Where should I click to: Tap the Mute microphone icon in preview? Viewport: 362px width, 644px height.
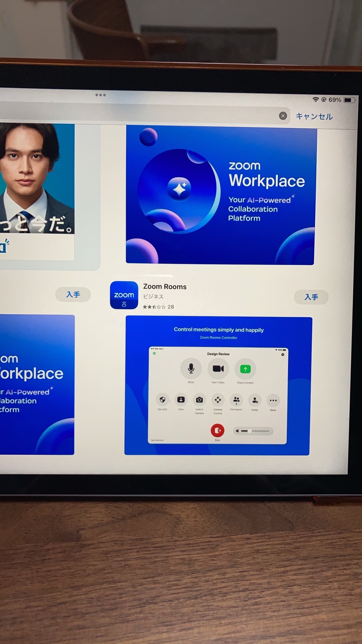tap(191, 368)
